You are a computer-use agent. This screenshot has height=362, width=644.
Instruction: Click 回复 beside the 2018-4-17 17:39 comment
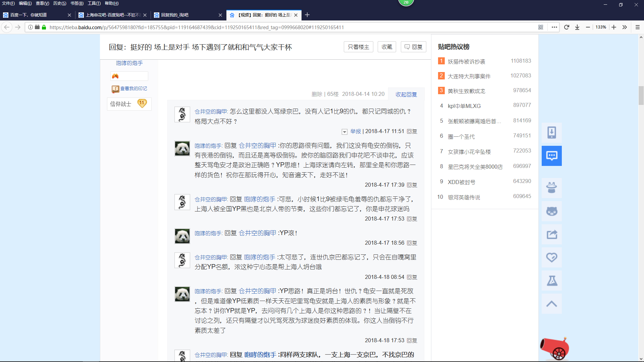click(412, 185)
